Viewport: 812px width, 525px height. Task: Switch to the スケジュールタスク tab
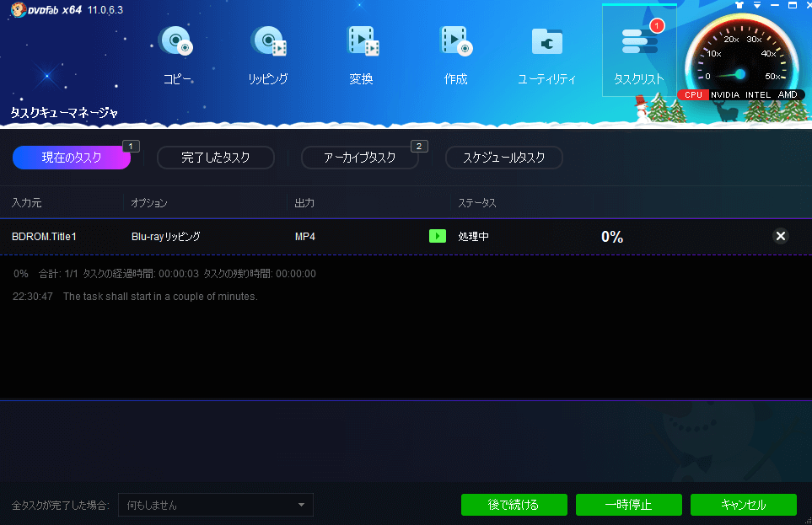(504, 158)
